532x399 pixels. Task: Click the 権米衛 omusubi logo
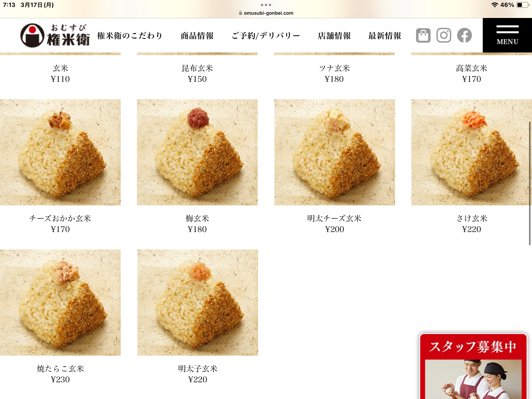click(55, 35)
